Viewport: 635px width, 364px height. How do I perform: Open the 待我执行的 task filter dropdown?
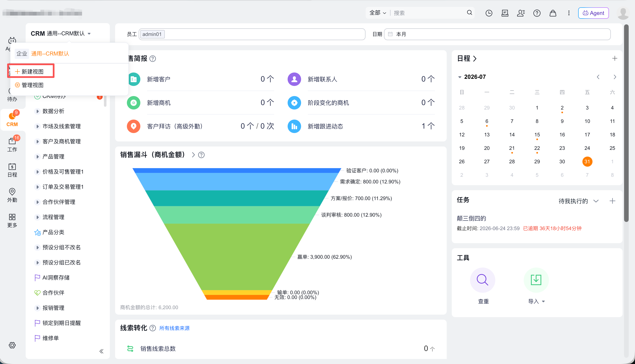(x=578, y=201)
